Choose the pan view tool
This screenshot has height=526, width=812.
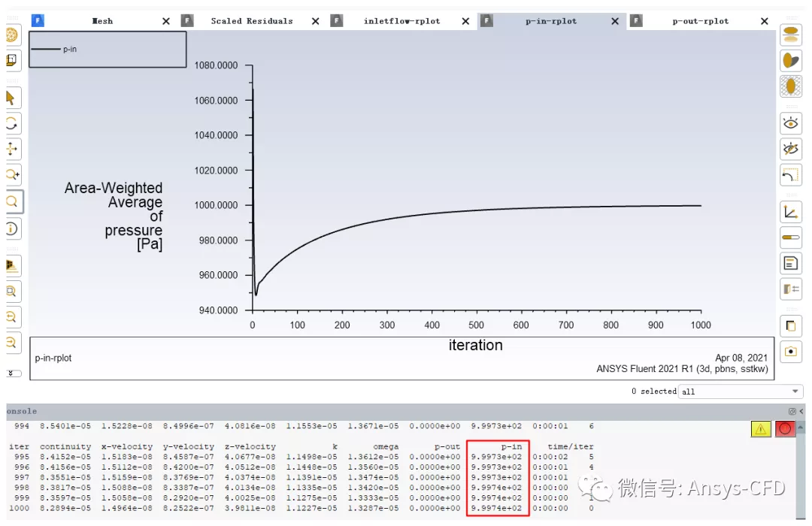tap(12, 149)
